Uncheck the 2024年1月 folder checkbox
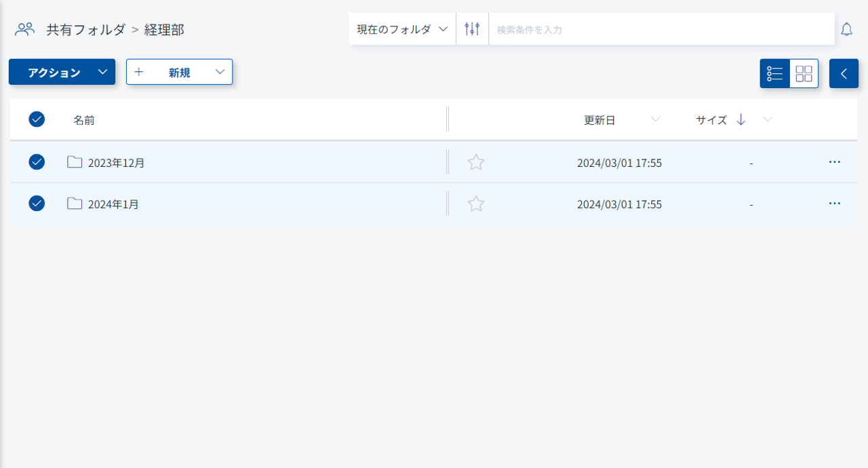The image size is (868, 468). (37, 203)
